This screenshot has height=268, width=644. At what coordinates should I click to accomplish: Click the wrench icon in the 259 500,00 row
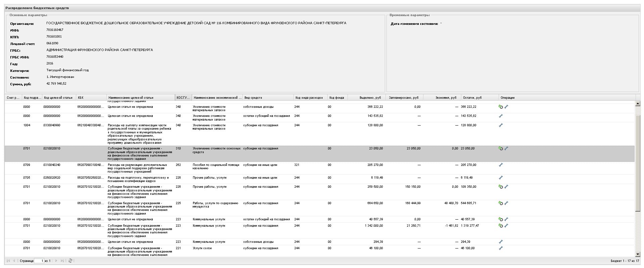(506, 187)
